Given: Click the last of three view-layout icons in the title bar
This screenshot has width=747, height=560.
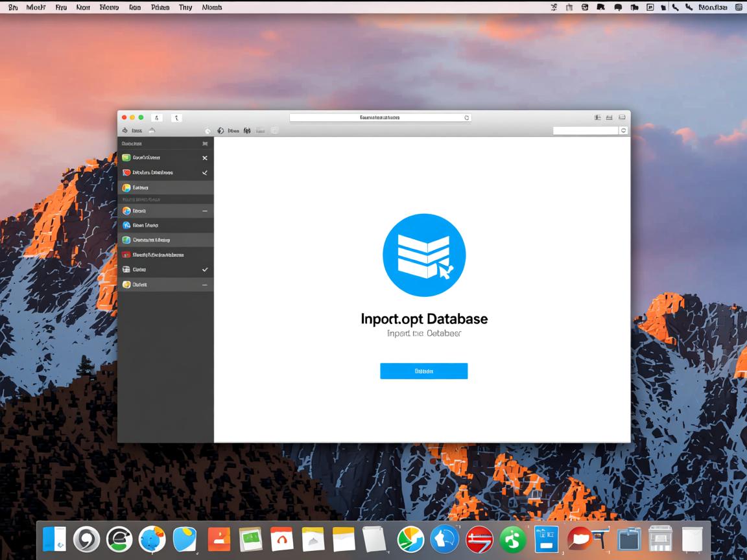Looking at the screenshot, I should (622, 118).
